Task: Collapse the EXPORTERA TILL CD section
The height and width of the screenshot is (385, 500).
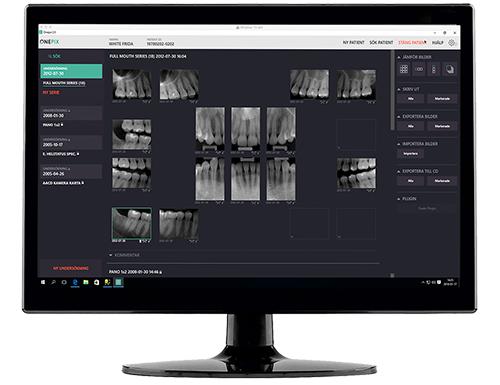Action: coord(399,171)
